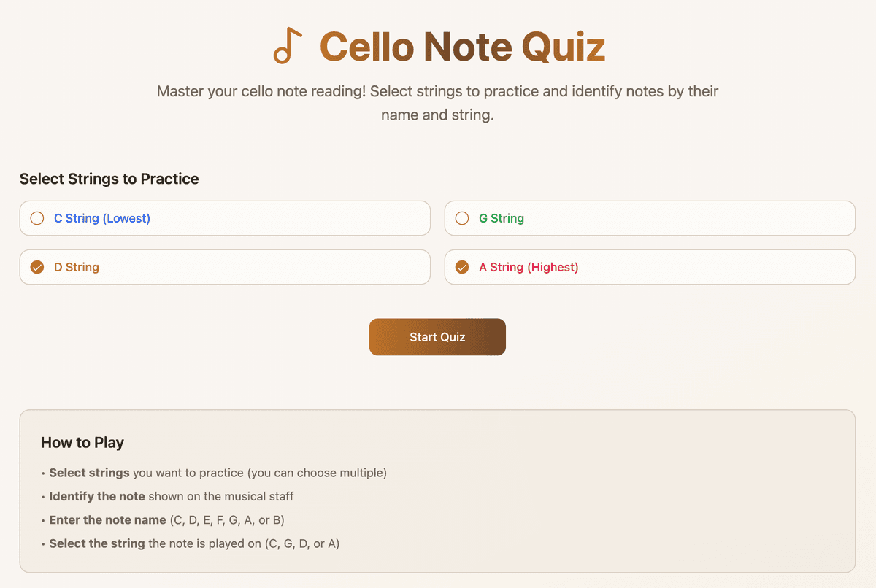876x588 pixels.
Task: Click the checkmark icon inside D String option
Action: [36, 267]
